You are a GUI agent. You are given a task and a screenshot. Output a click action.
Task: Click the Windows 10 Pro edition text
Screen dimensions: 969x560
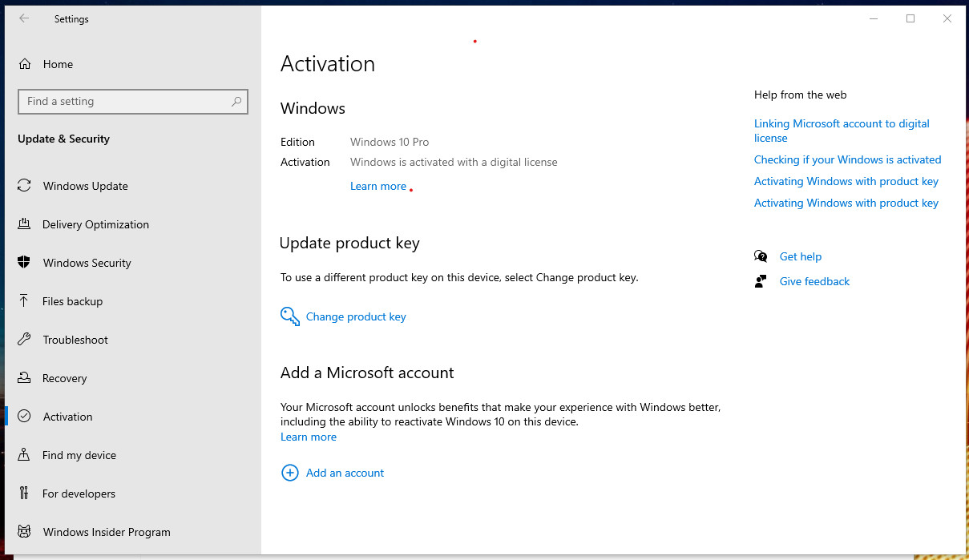pyautogui.click(x=390, y=142)
